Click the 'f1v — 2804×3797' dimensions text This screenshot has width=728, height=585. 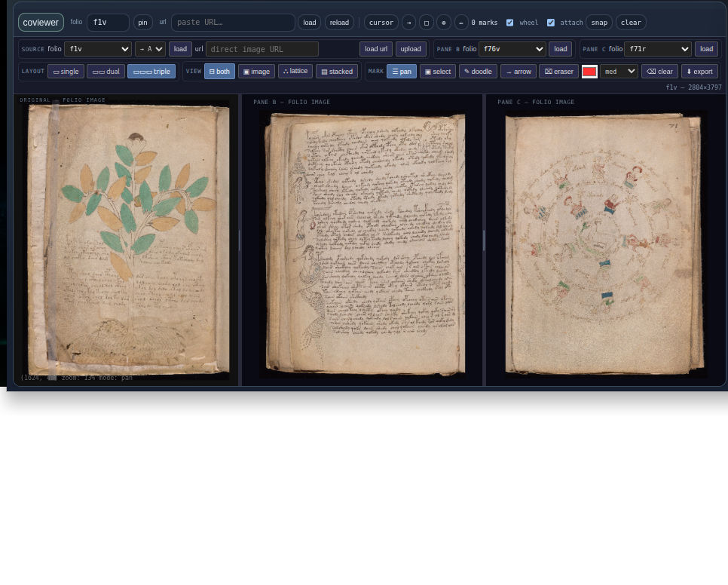(693, 87)
